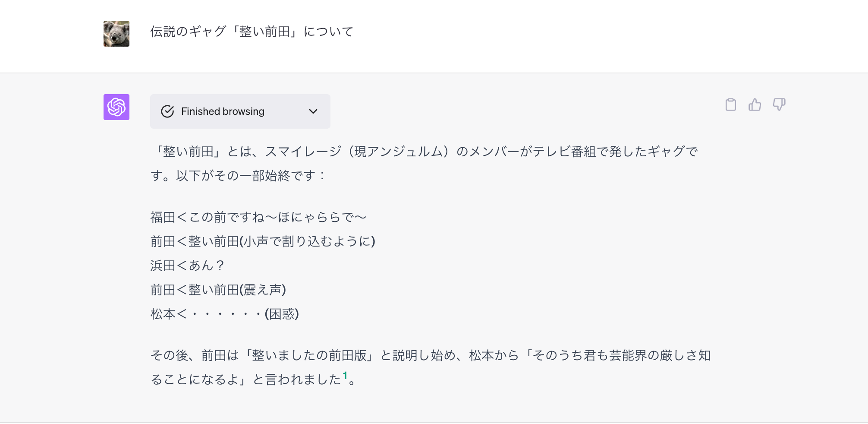
Task: Expand the Finished browsing chevron arrow
Action: (x=313, y=111)
